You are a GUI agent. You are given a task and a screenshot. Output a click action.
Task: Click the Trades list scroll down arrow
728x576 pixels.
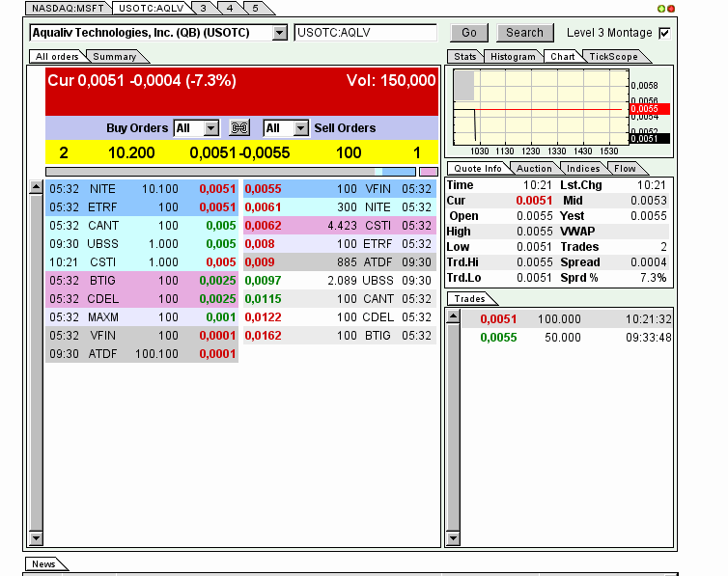point(453,538)
